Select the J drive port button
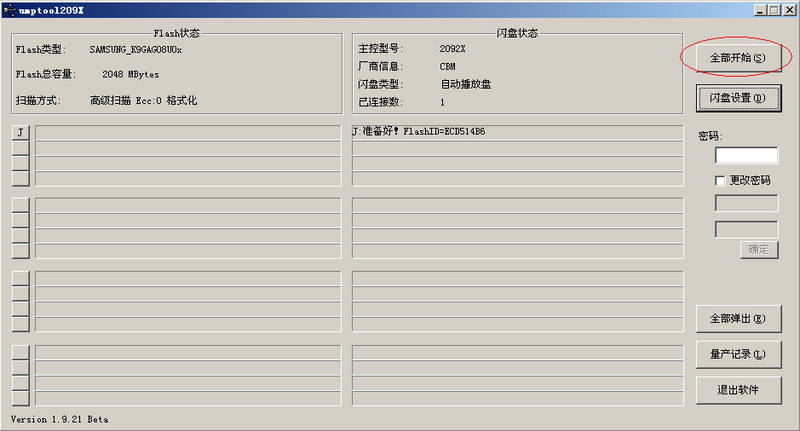Screen dimensions: 800x431 (21, 133)
